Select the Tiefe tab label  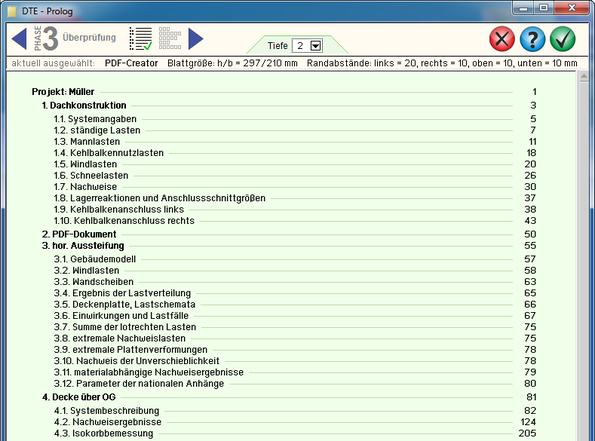pos(278,46)
